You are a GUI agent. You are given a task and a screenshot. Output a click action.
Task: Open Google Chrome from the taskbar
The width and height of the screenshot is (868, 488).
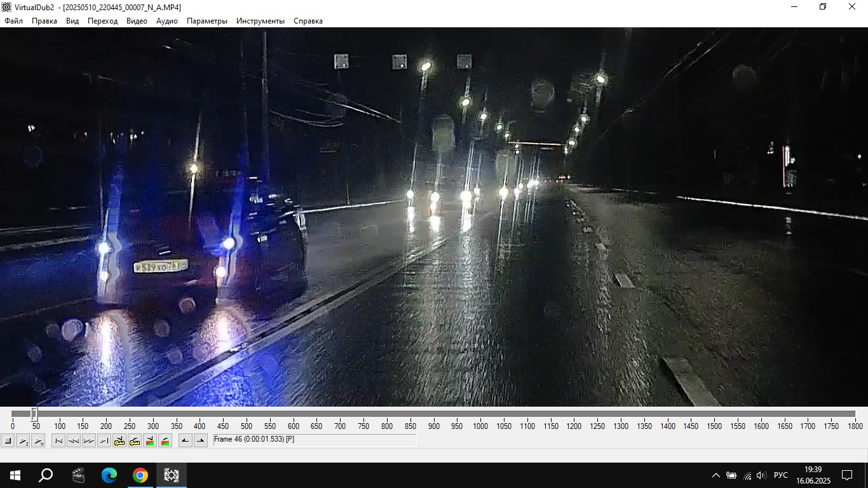[x=140, y=475]
